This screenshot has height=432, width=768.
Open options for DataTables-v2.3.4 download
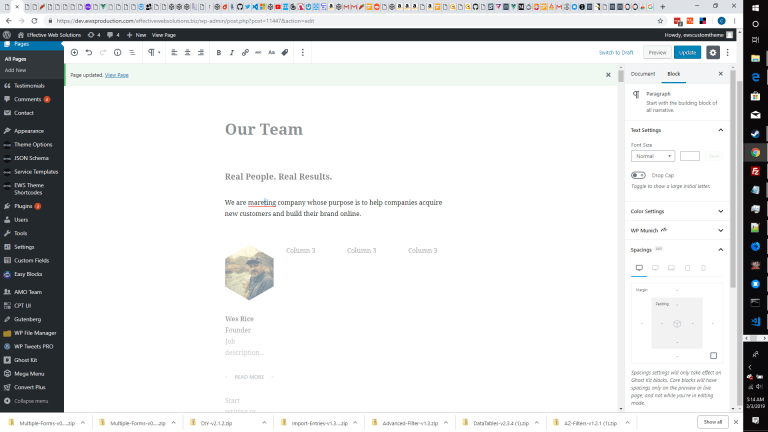tap(537, 423)
